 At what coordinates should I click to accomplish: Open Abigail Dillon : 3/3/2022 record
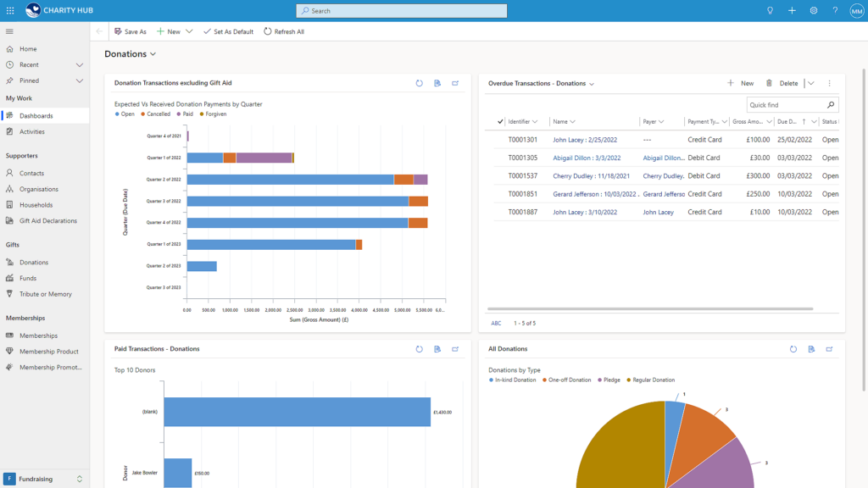[x=587, y=158]
